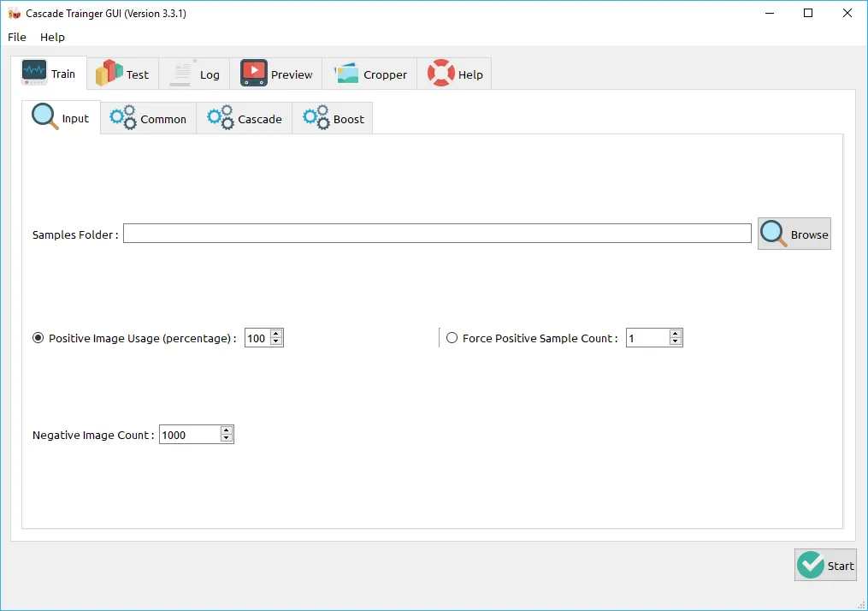Viewport: 868px width, 611px height.
Task: Increase Positive Image Usage percentage value
Action: click(x=276, y=334)
